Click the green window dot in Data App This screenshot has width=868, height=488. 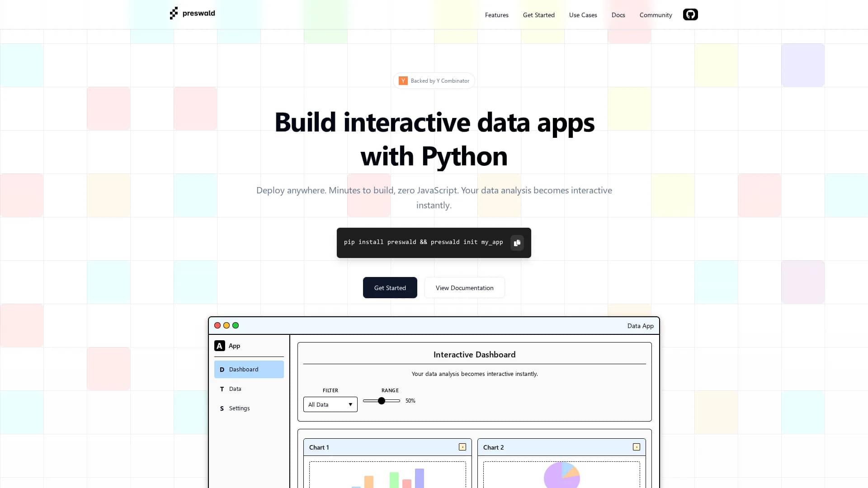pyautogui.click(x=236, y=325)
